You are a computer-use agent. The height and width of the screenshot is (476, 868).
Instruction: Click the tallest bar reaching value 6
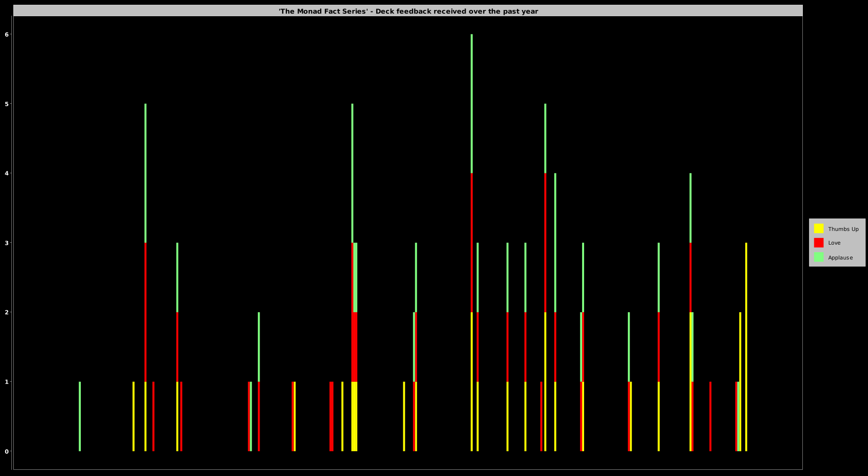pyautogui.click(x=472, y=243)
